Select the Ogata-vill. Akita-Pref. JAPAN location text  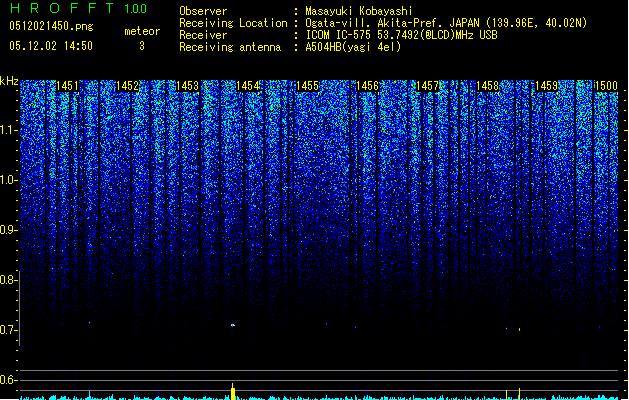click(446, 23)
